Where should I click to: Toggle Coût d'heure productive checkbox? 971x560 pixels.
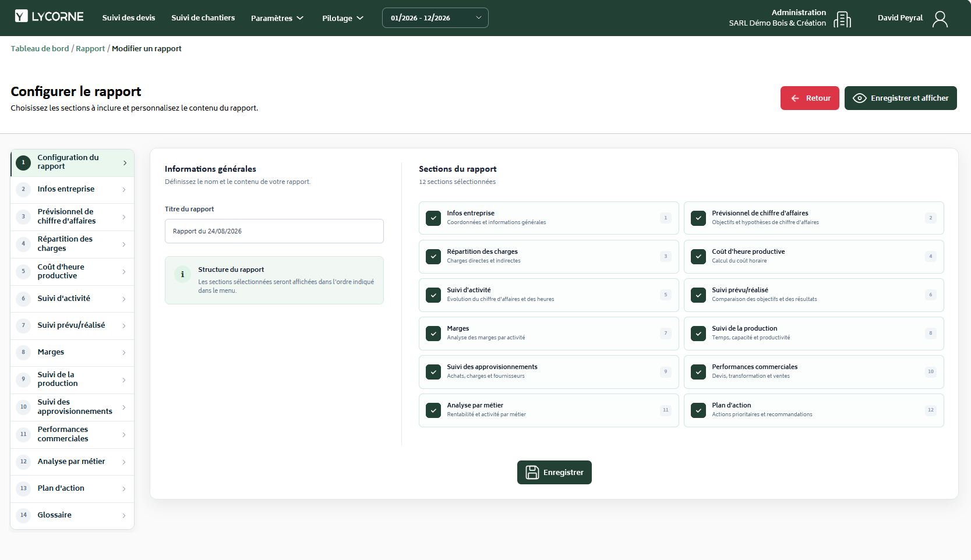pos(698,257)
